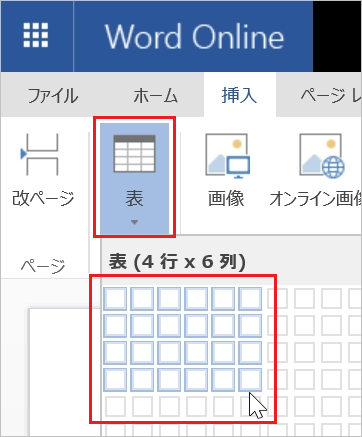The width and height of the screenshot is (362, 437).
Task: Switch to the ファイル tab
Action: pos(53,96)
